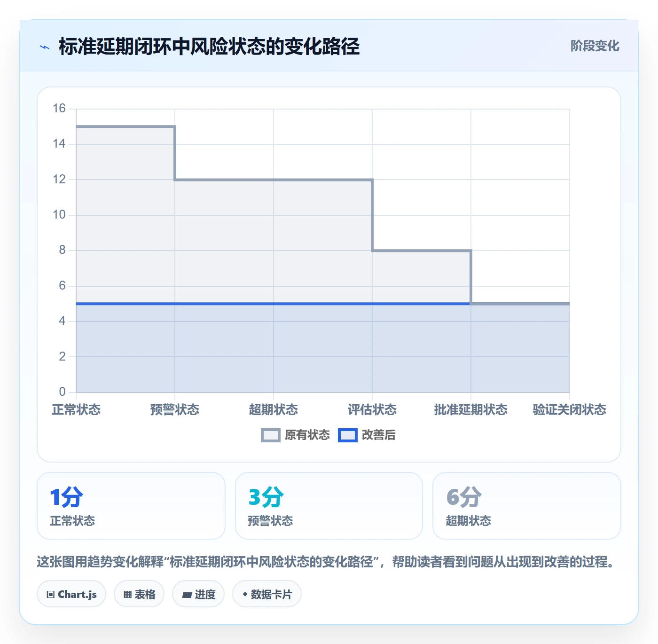658x644 pixels.
Task: Click the grid icon in 表格 chip
Action: (127, 595)
